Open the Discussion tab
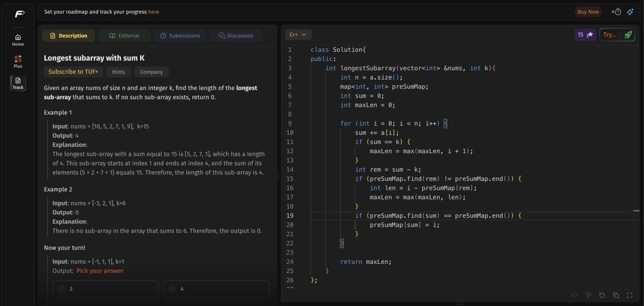 pyautogui.click(x=236, y=35)
